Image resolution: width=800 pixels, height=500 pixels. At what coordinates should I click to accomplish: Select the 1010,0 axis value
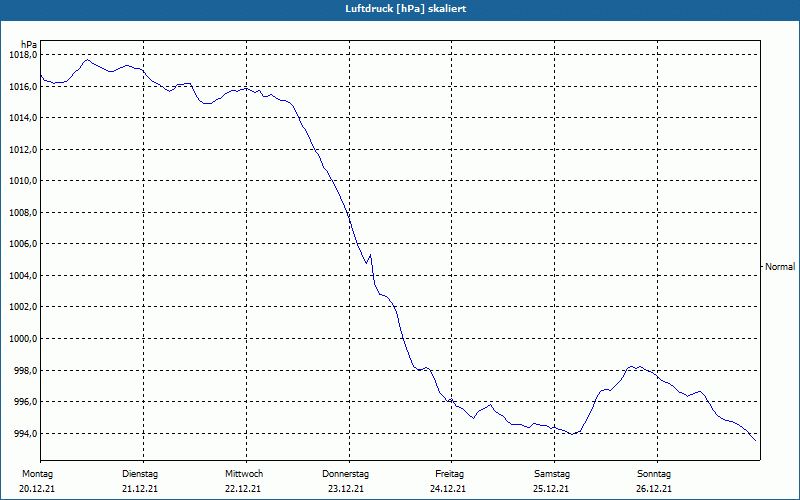[x=23, y=181]
